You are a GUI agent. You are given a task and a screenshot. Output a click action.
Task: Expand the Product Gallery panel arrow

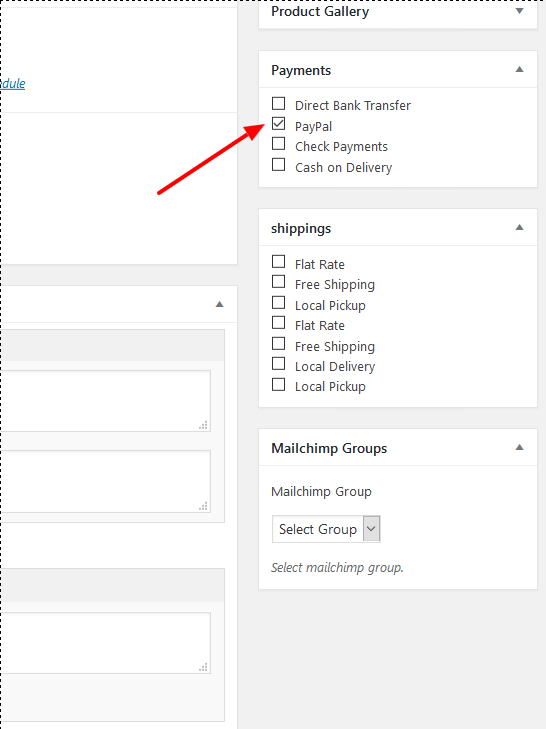click(x=519, y=11)
